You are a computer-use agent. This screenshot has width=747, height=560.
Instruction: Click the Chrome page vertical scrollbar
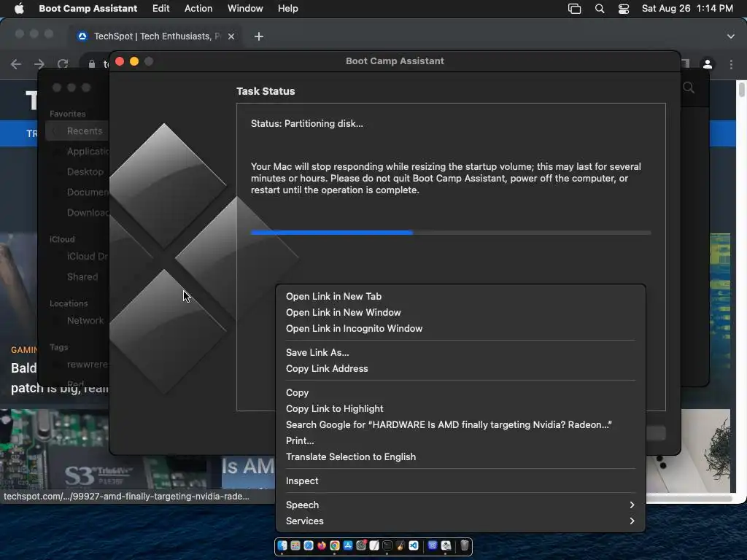click(x=741, y=90)
